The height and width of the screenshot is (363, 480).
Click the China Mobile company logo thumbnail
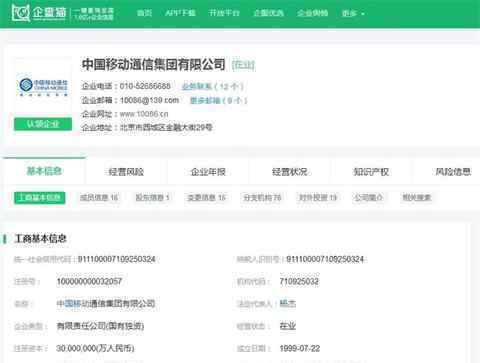click(x=43, y=87)
